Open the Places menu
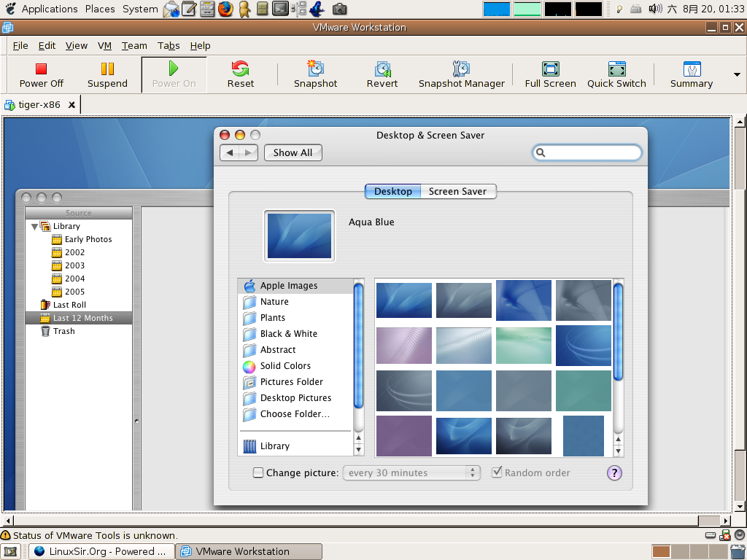 (x=100, y=9)
